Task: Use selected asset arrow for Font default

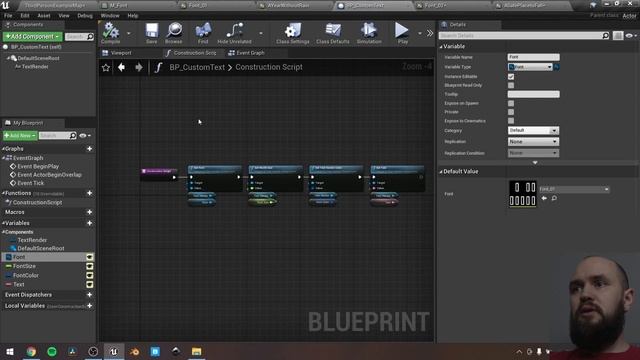Action: pyautogui.click(x=544, y=198)
